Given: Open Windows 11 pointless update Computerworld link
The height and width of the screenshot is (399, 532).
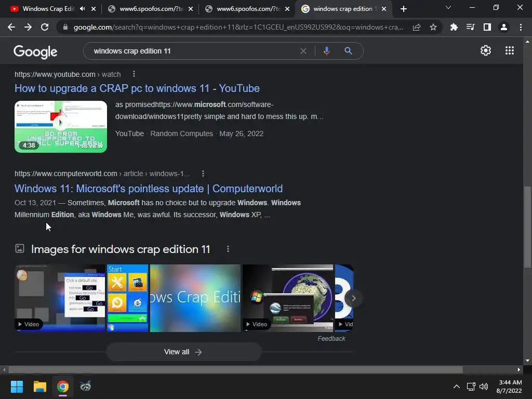Looking at the screenshot, I should [x=149, y=189].
